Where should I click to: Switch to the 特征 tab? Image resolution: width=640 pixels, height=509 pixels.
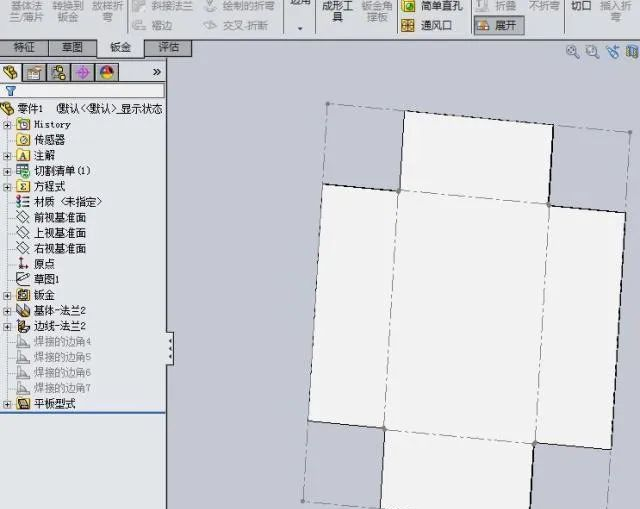tap(24, 48)
